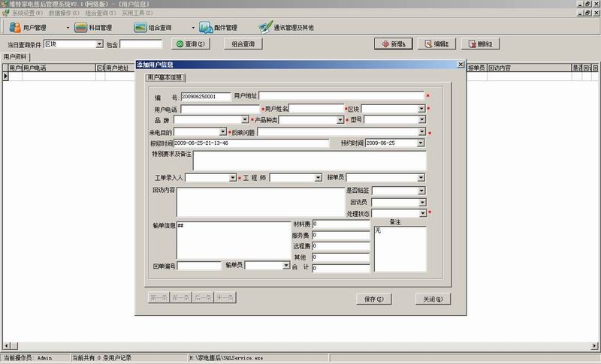601x364 pixels.
Task: Open the 品牌 brand dropdown
Action: point(245,120)
